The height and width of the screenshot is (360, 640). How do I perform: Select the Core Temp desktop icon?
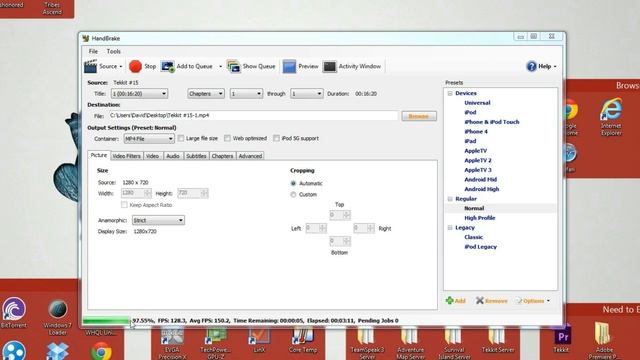pyautogui.click(x=302, y=336)
